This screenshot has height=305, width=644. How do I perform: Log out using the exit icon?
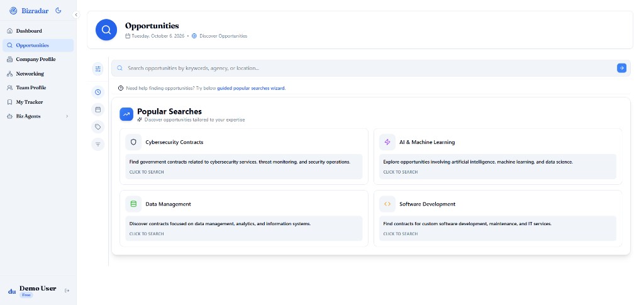tap(67, 291)
